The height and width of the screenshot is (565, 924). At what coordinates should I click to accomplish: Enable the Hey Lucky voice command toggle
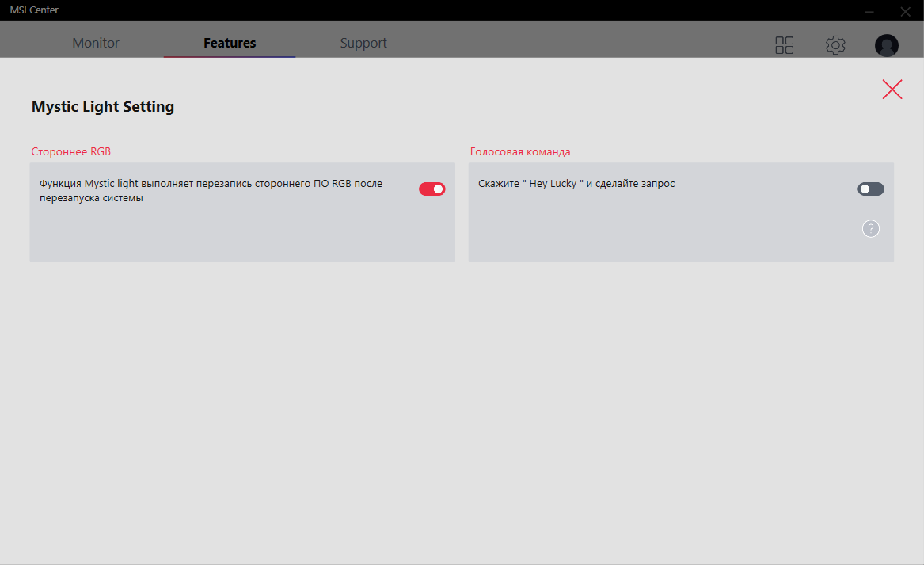click(870, 189)
